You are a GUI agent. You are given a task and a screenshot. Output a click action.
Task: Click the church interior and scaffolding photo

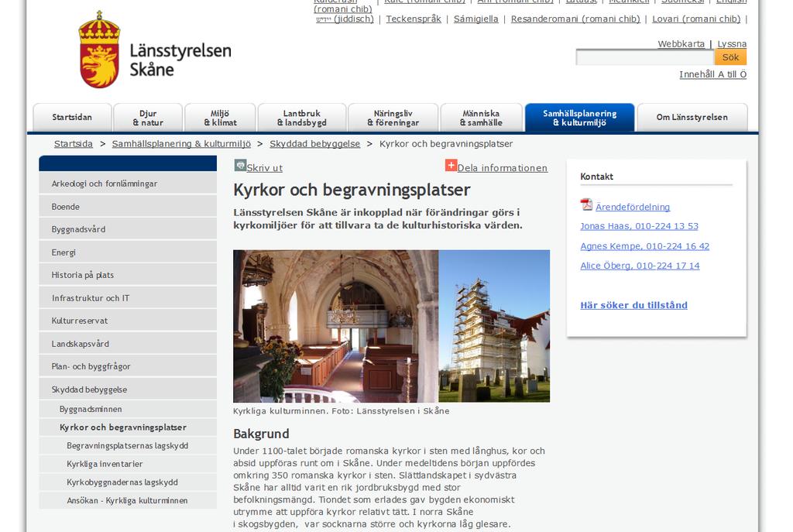[x=391, y=326]
